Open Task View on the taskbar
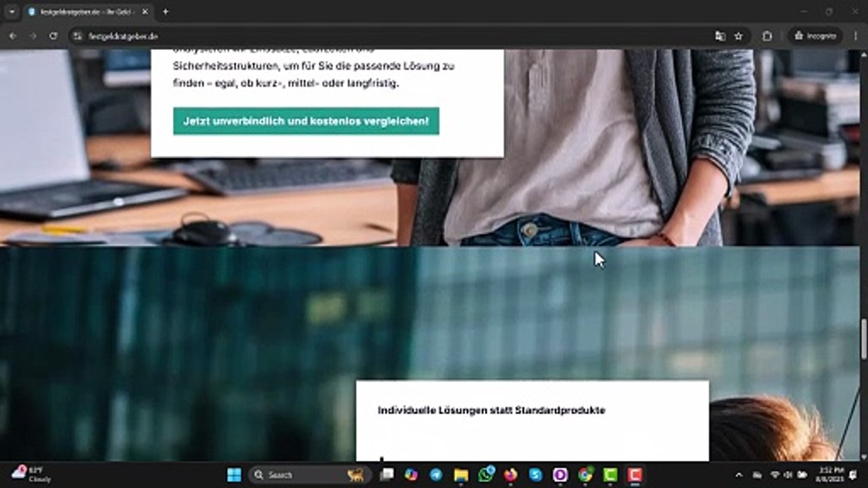The height and width of the screenshot is (488, 868). [387, 474]
